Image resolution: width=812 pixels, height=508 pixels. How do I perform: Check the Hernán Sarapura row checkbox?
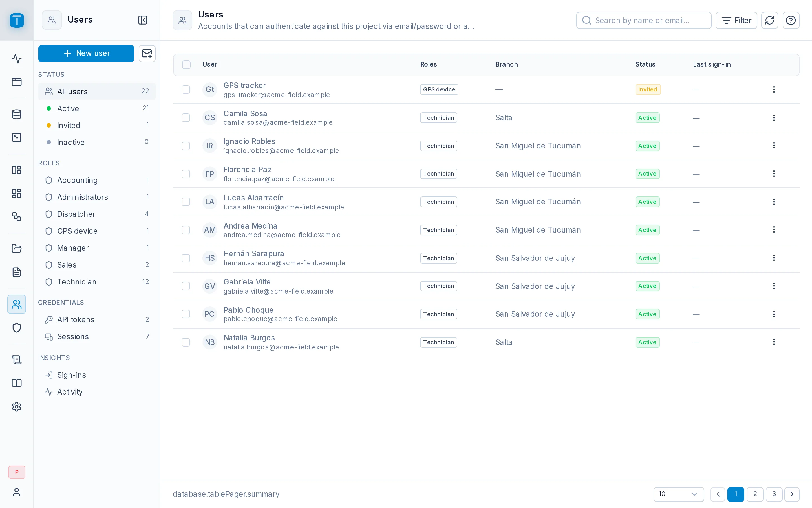click(186, 258)
